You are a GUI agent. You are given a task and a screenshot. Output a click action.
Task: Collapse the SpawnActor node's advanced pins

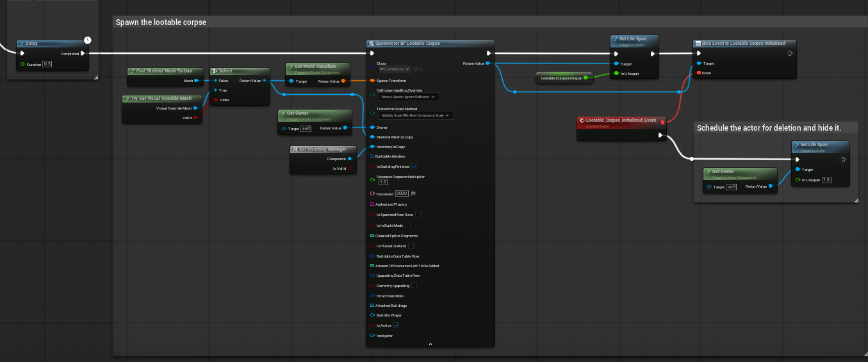point(430,344)
